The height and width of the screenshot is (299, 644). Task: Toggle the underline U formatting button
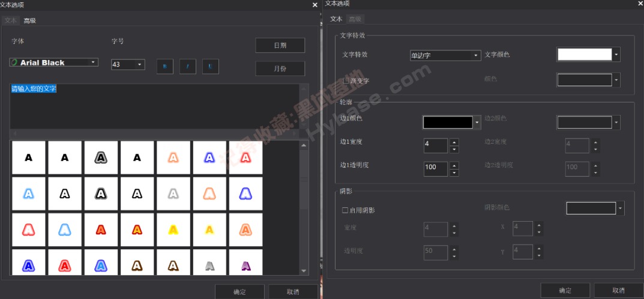tap(210, 66)
